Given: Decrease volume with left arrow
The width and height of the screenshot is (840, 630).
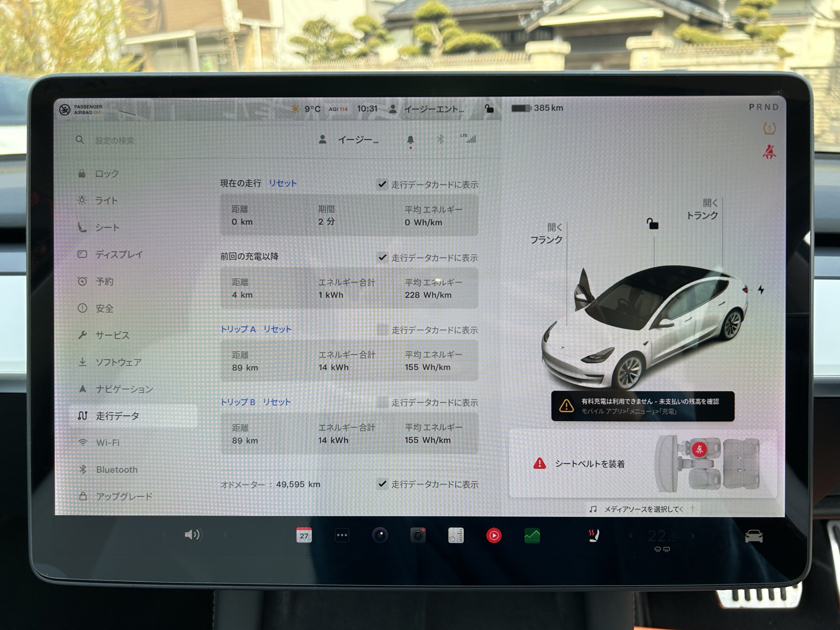Looking at the screenshot, I should [x=164, y=535].
